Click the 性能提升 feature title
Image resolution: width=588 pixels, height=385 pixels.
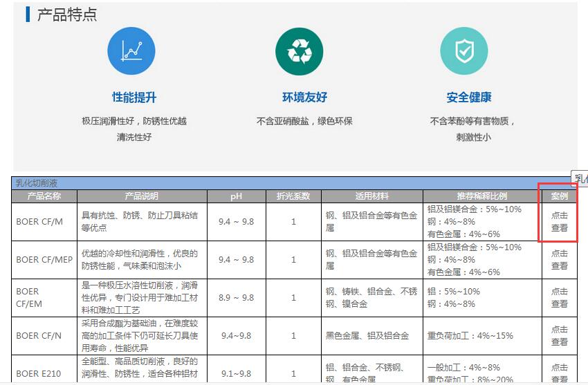coord(134,97)
